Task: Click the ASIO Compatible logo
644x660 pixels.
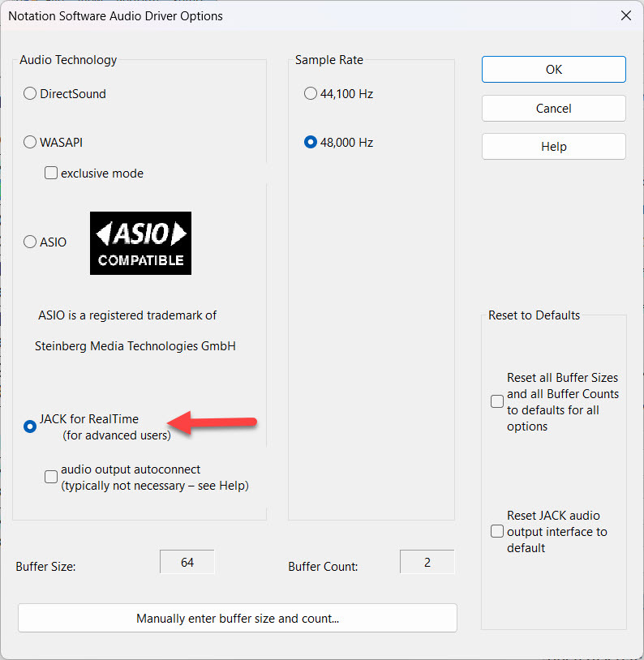Action: (x=140, y=242)
